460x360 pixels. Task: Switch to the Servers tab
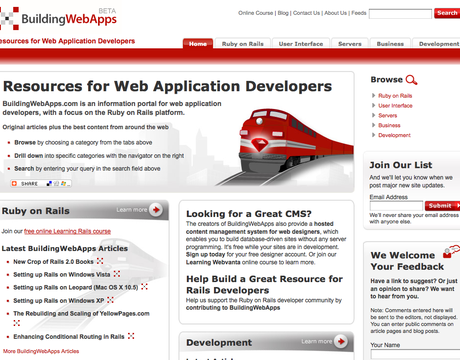click(x=350, y=44)
